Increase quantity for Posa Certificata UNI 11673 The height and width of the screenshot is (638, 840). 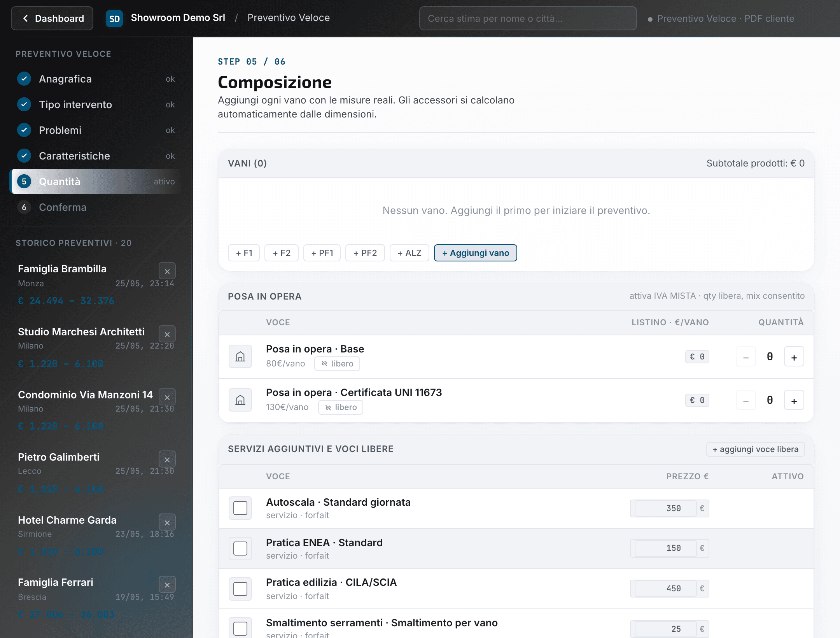click(x=794, y=400)
